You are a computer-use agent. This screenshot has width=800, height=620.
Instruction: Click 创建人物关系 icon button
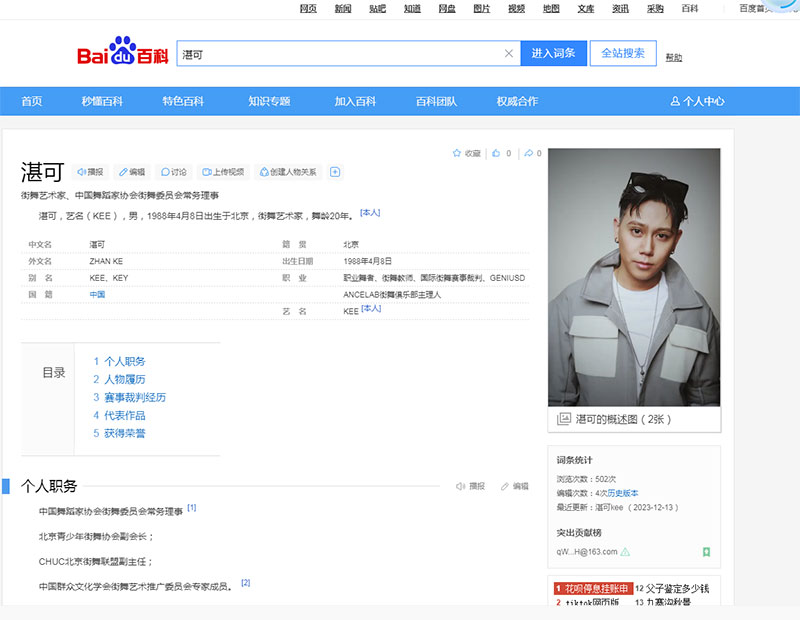[x=288, y=172]
